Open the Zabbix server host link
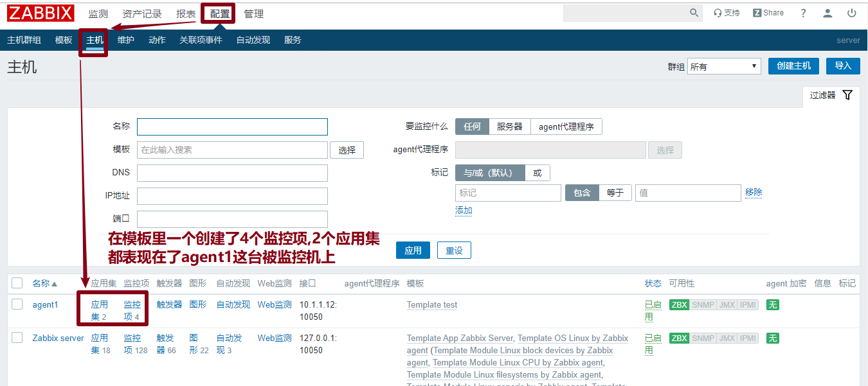Viewport: 868px width, 386px height. coord(59,338)
